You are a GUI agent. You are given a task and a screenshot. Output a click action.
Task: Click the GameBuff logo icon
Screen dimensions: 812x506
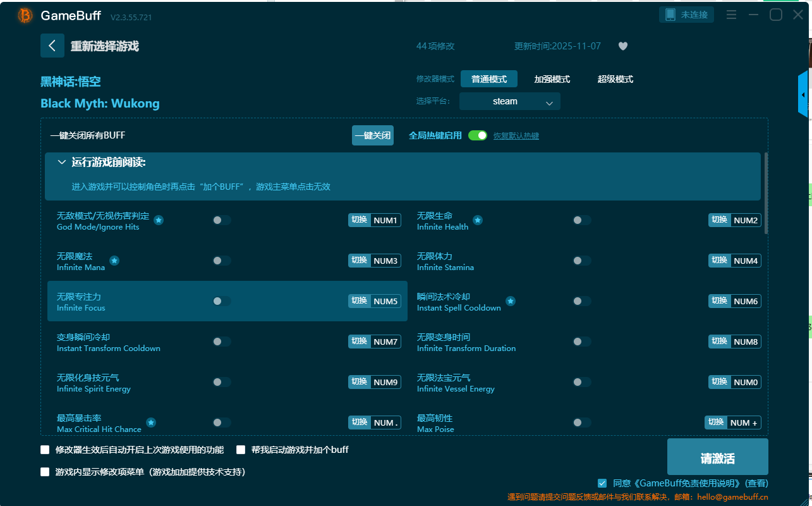coord(25,16)
